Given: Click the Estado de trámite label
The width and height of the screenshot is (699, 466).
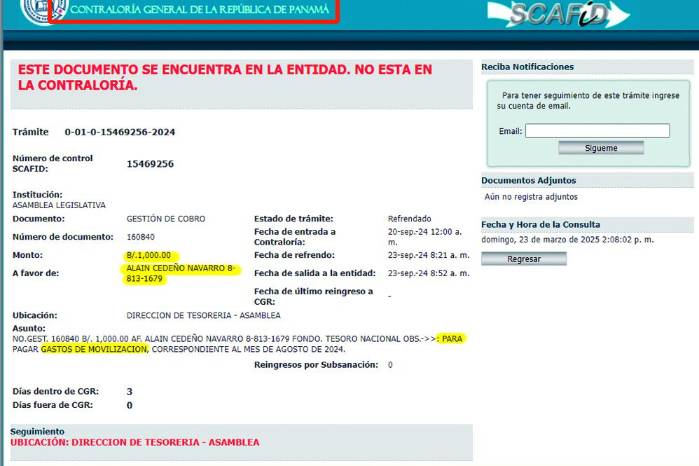Looking at the screenshot, I should (x=294, y=219).
